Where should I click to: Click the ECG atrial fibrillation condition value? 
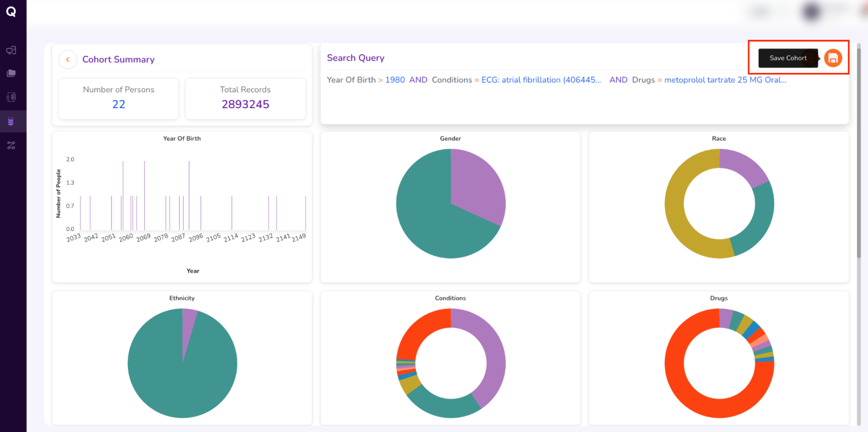pos(541,80)
